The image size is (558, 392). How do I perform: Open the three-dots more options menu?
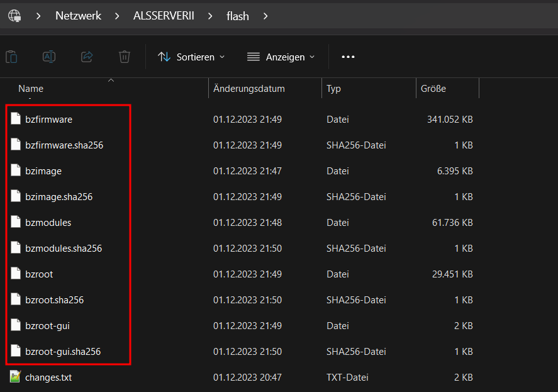(348, 57)
